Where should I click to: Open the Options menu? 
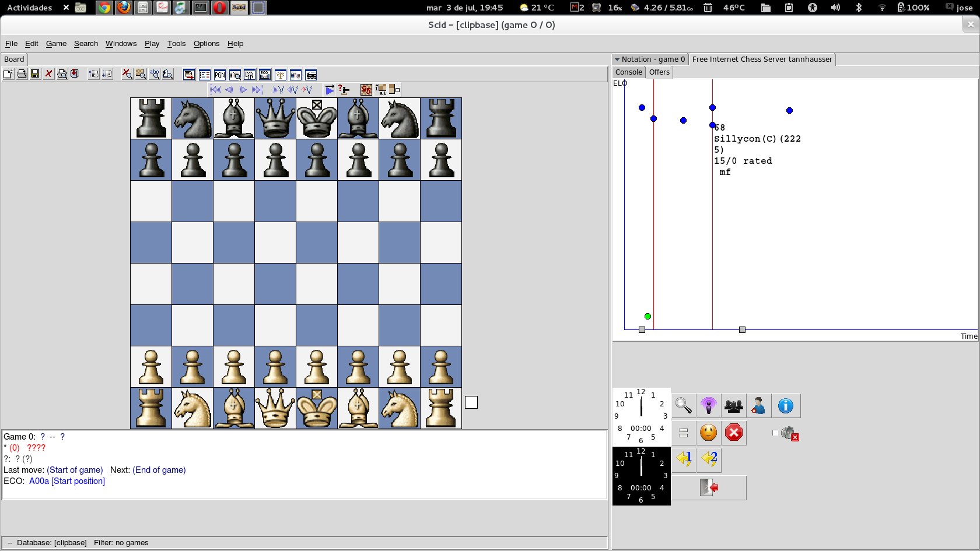pos(206,44)
